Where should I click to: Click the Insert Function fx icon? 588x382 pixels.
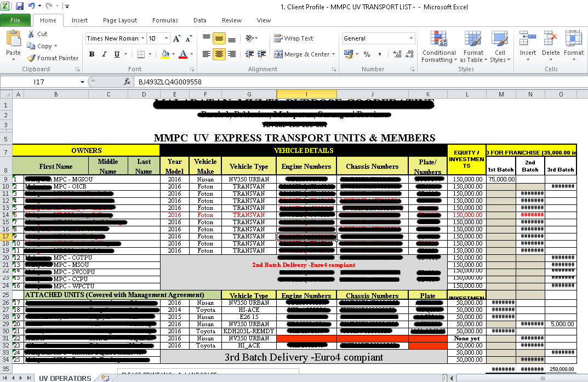(127, 82)
